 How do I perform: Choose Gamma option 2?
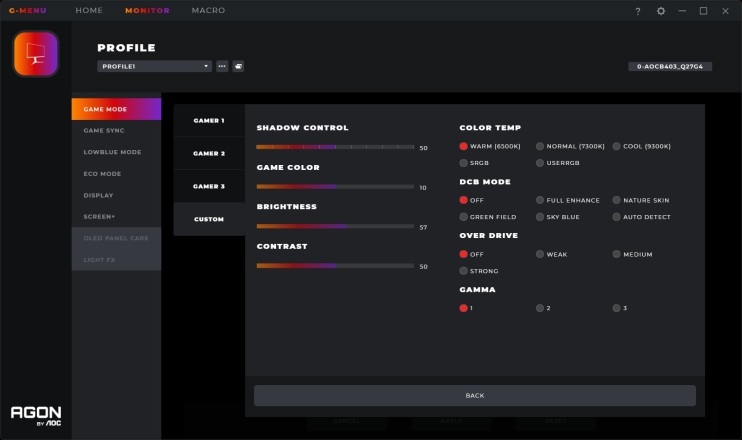tap(541, 308)
